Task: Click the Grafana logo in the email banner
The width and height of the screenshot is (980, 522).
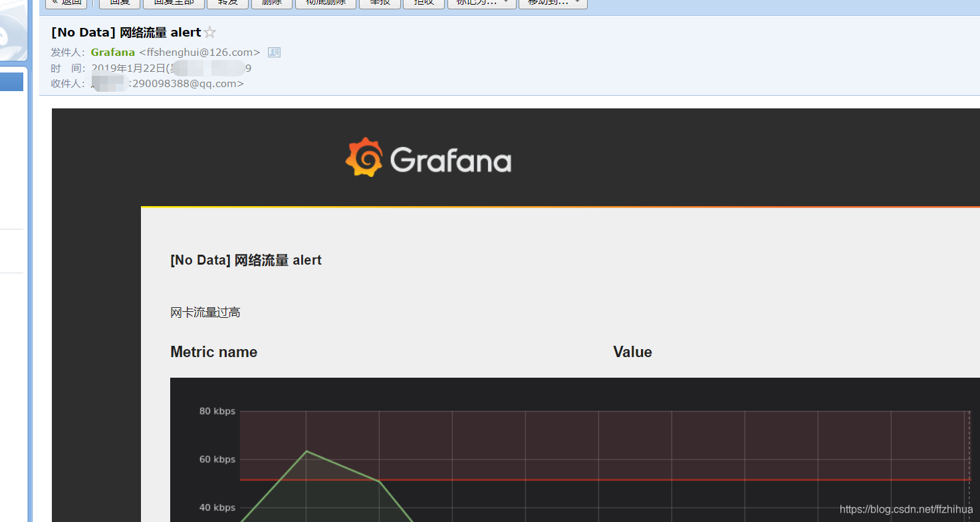Action: coord(428,158)
